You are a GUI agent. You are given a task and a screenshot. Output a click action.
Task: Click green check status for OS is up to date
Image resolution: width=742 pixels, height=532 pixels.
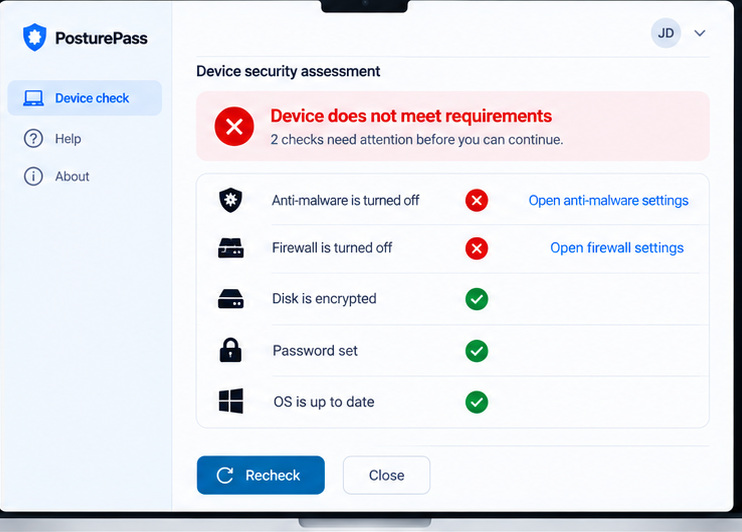(x=477, y=402)
